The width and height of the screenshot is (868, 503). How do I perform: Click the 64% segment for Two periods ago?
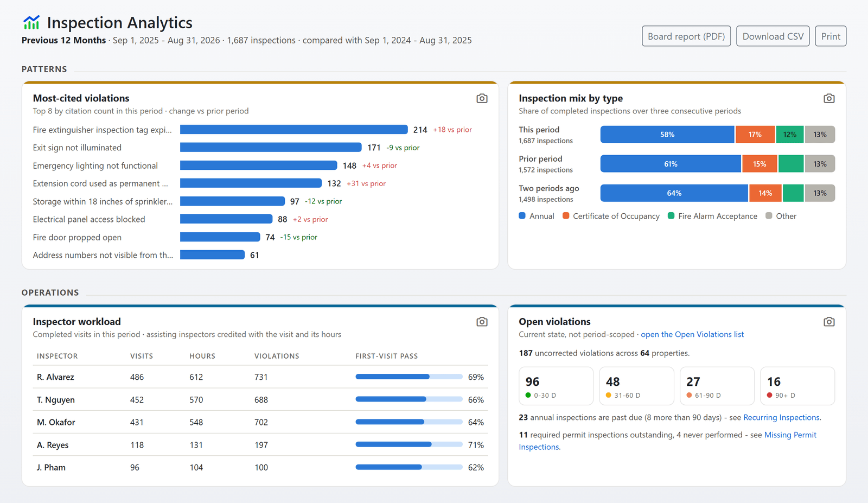point(674,193)
